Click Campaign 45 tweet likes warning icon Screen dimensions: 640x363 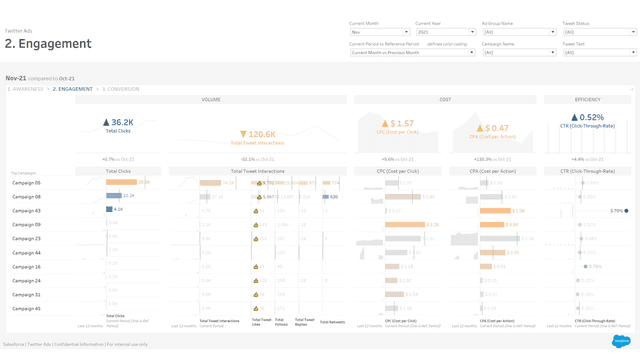point(256,308)
